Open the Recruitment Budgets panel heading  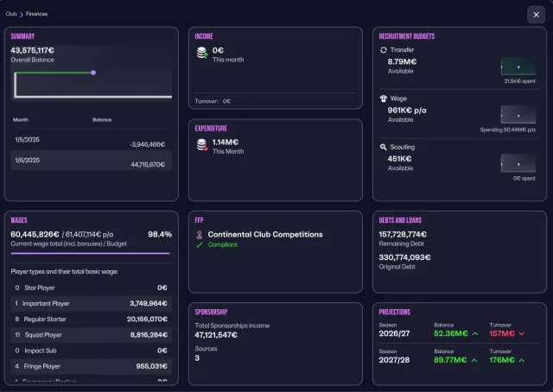407,36
